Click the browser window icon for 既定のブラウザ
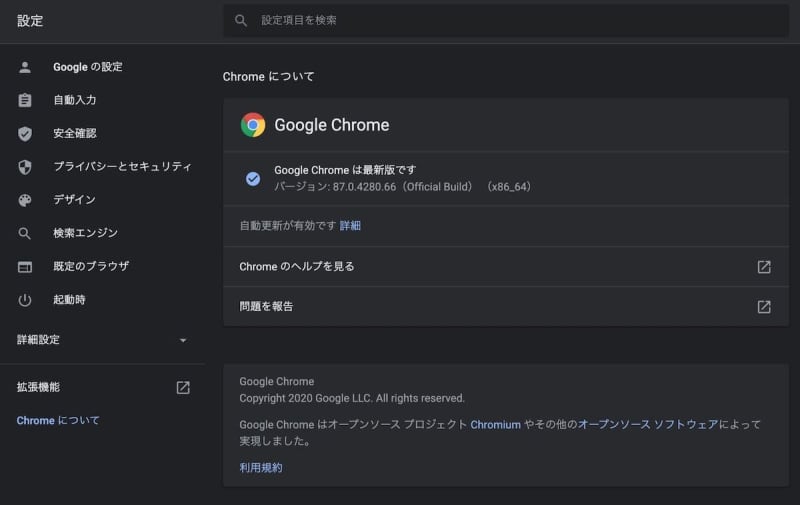Image resolution: width=800 pixels, height=505 pixels. (25, 267)
